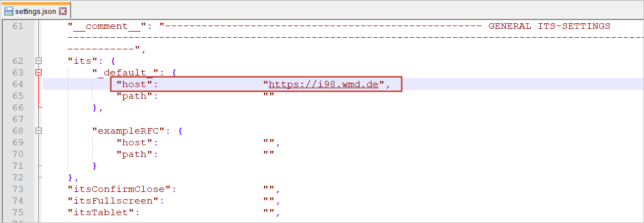
Task: Collapse the "its" block fold marker
Action: pyautogui.click(x=38, y=61)
